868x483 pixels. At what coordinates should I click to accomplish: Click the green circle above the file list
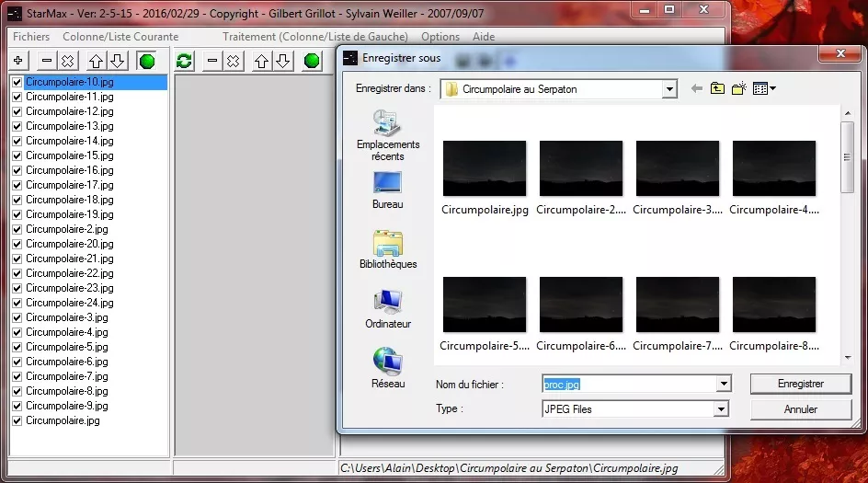(146, 61)
